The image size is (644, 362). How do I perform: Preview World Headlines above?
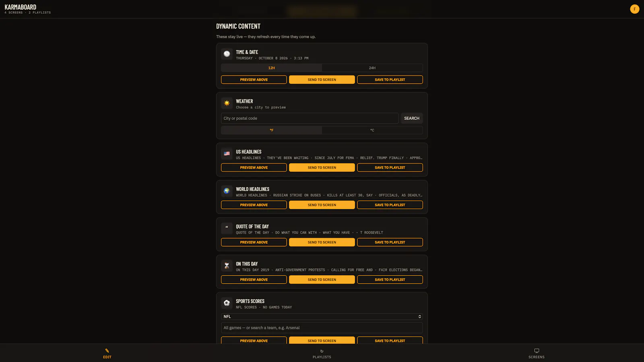pyautogui.click(x=254, y=205)
